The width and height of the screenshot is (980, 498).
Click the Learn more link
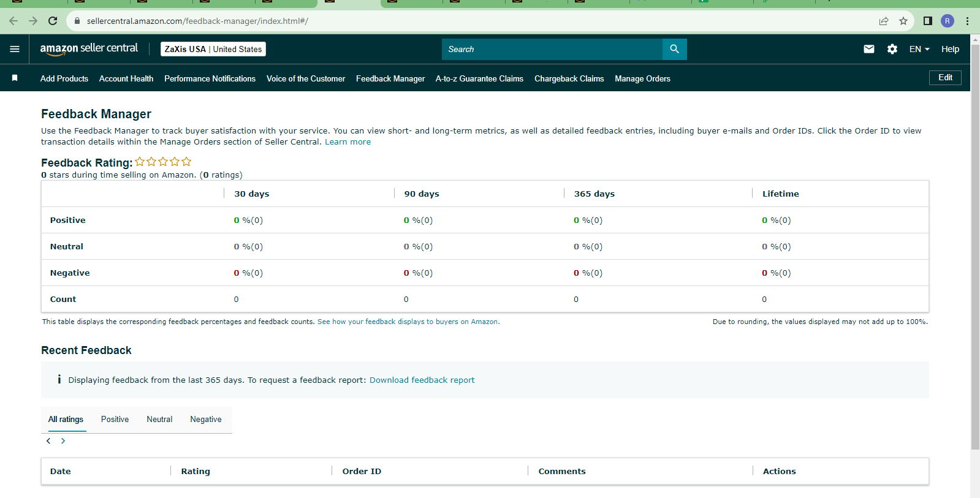click(x=348, y=142)
